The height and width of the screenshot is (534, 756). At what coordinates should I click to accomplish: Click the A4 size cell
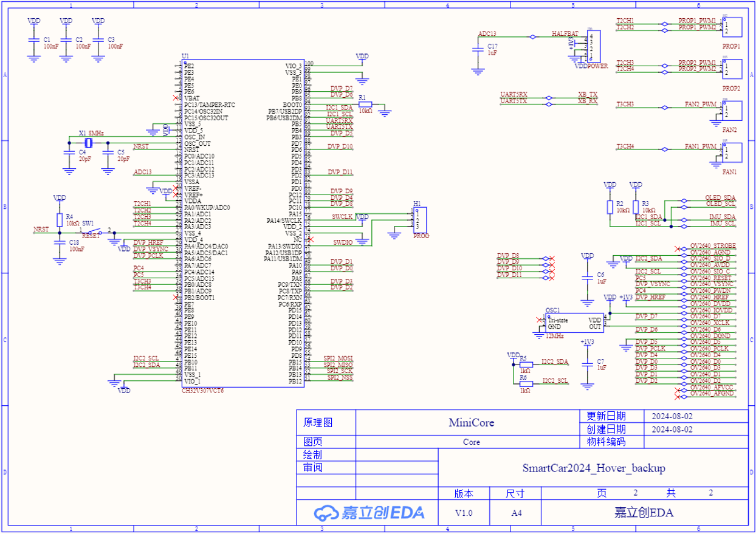pyautogui.click(x=517, y=513)
